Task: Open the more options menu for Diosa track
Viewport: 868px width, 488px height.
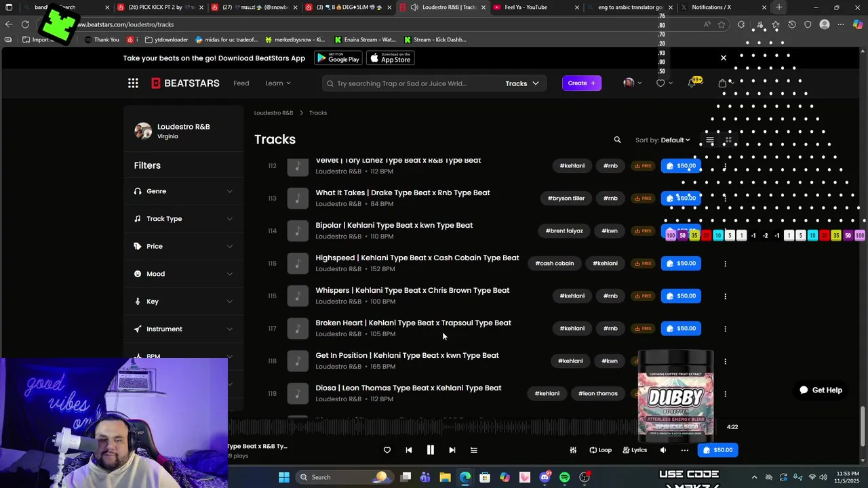Action: 725,394
